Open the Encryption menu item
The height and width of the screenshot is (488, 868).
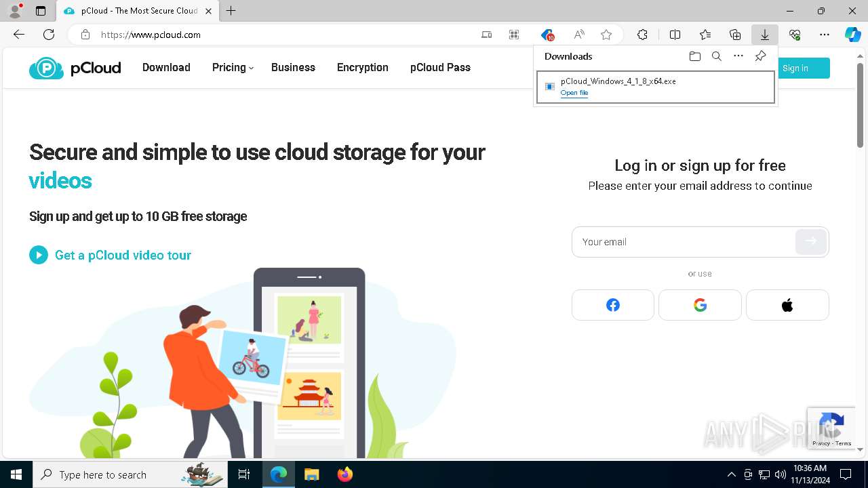click(x=363, y=68)
